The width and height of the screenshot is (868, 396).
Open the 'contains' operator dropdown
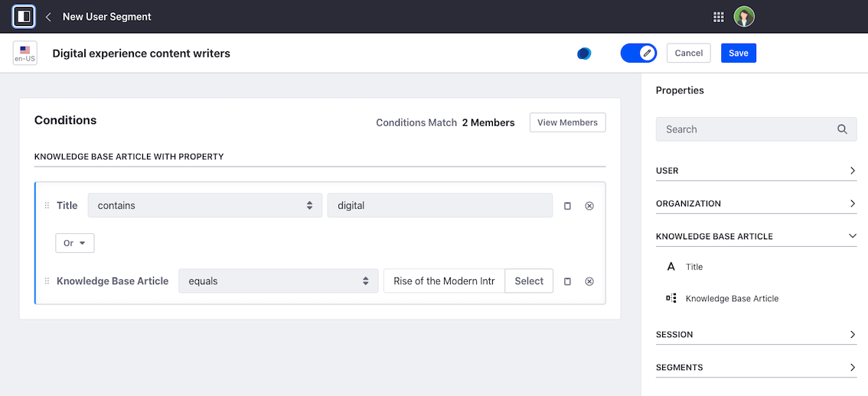coord(204,206)
